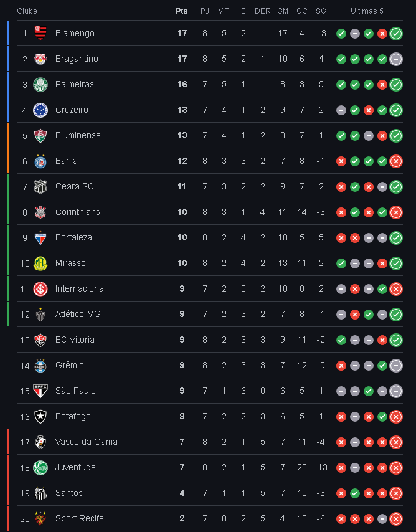Image resolution: width=416 pixels, height=532 pixels.
Task: Click the Corinthians club crest
Action: pos(40,212)
